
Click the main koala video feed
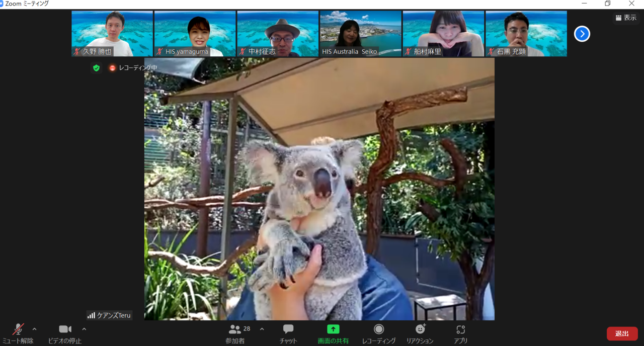319,189
